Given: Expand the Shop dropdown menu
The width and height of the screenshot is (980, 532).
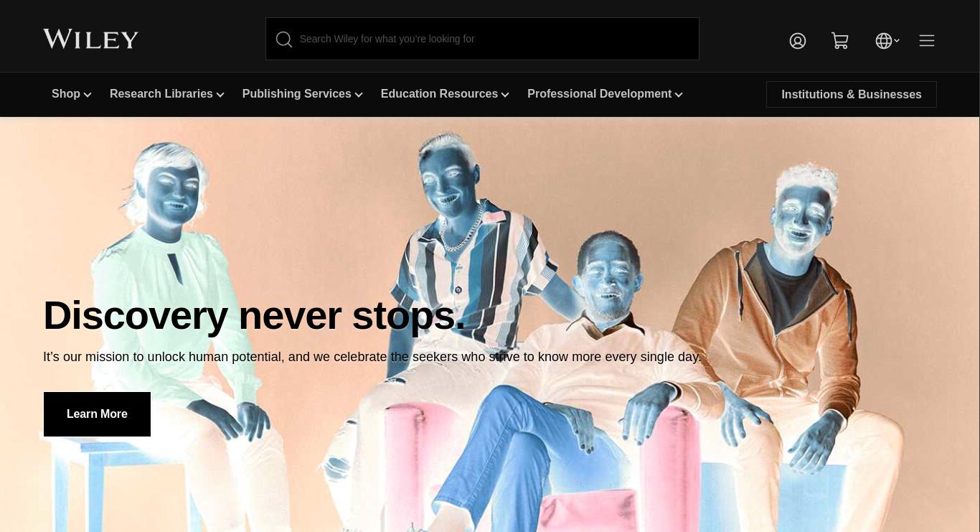Looking at the screenshot, I should (x=72, y=94).
